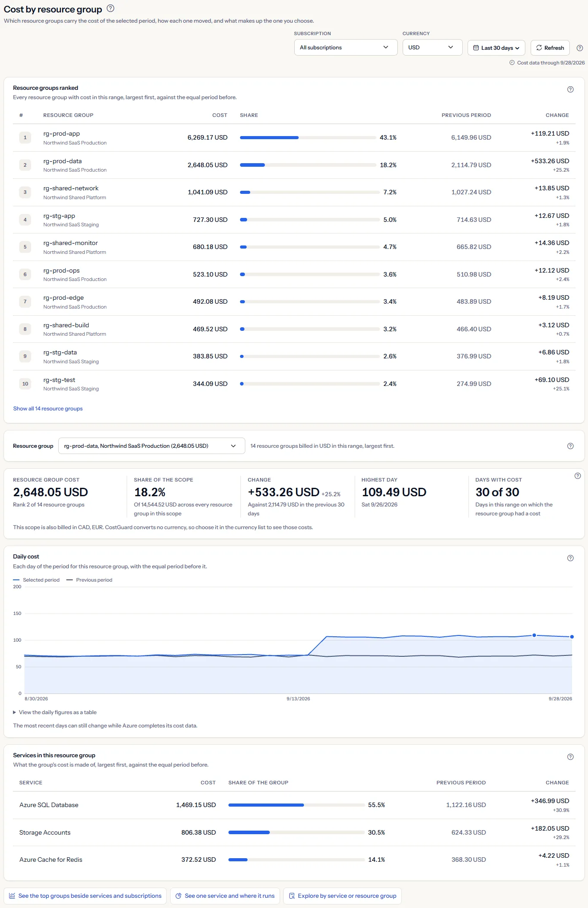The width and height of the screenshot is (588, 908).
Task: Click the 9/28/2026 end point on Daily cost chart
Action: [572, 637]
